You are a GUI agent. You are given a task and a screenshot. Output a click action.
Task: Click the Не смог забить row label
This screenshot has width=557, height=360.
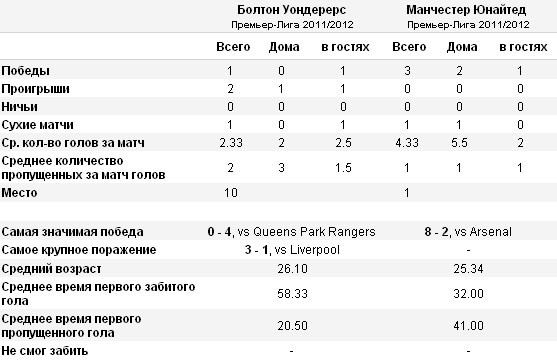pos(44,351)
